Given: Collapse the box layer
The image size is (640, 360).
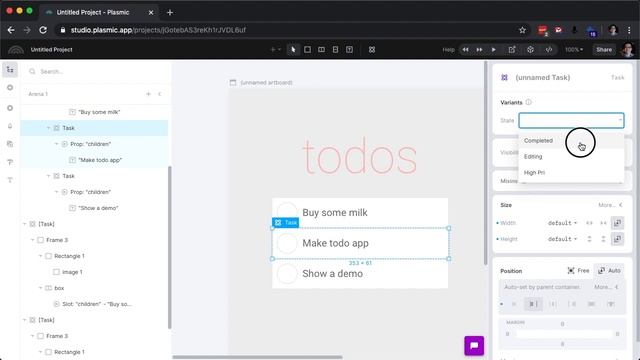Looking at the screenshot, I should point(40,288).
